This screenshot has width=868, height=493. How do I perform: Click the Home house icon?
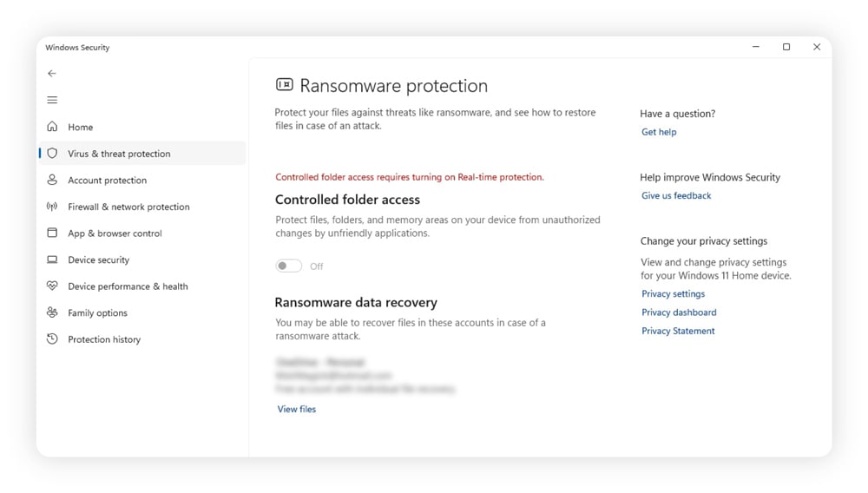52,127
